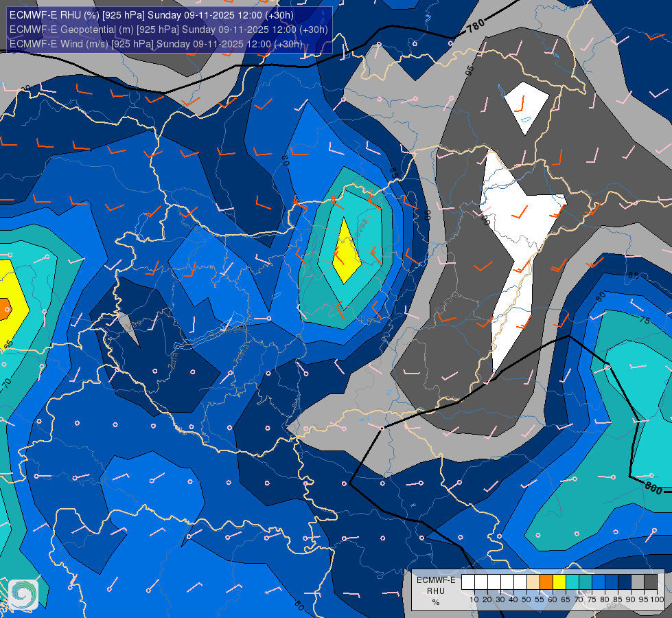Click the 75 humidity contour label on the map
Viewport: 672px width, 618px height.
(x=644, y=320)
